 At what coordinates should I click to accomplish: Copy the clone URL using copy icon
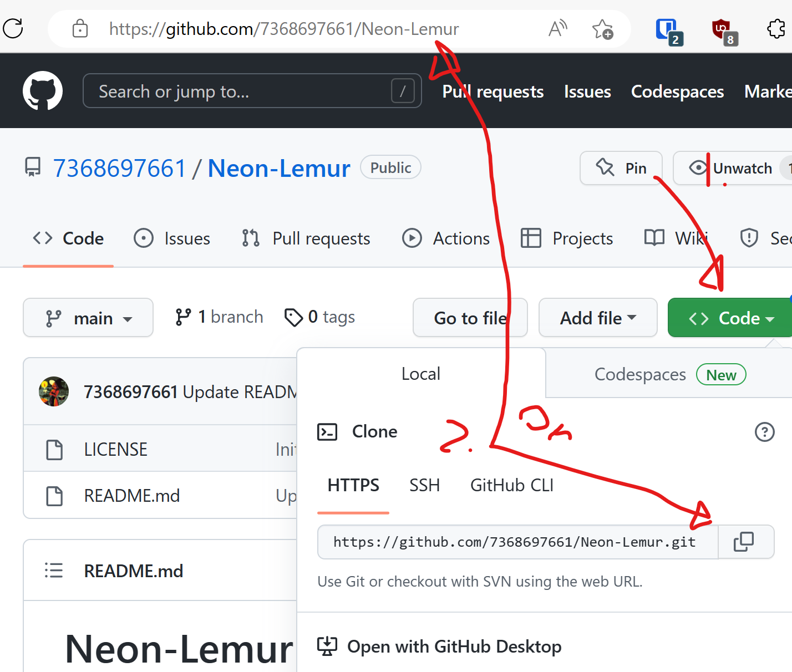pos(745,542)
